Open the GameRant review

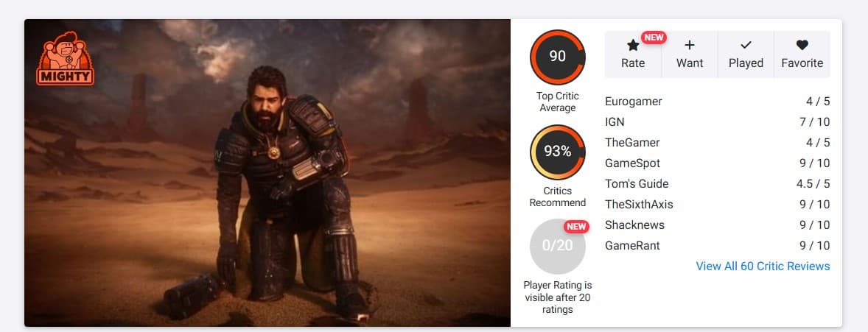click(x=718, y=246)
